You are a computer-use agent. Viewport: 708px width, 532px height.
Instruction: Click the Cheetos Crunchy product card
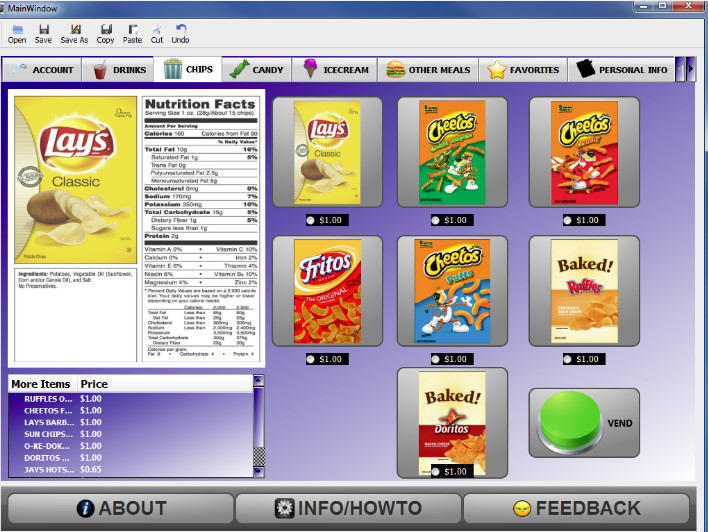584,152
